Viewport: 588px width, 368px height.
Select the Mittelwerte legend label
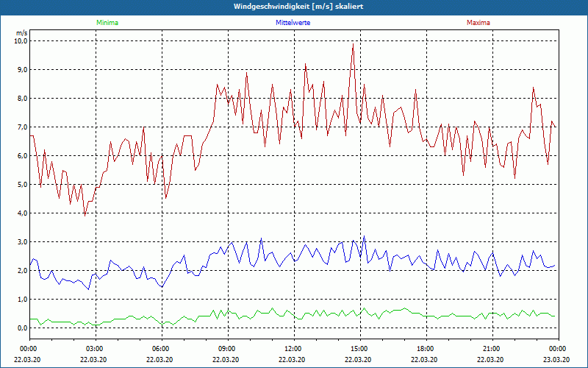[293, 23]
